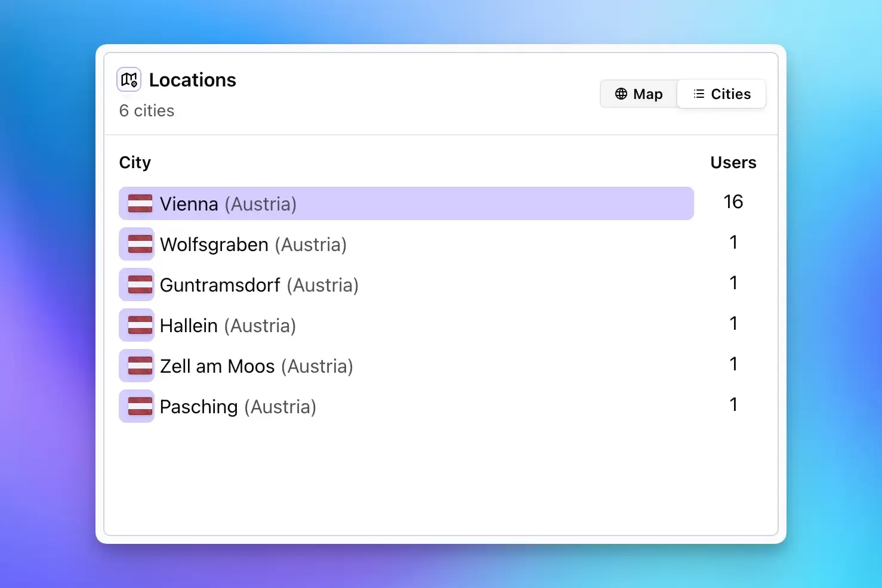The width and height of the screenshot is (882, 588).
Task: Click the Austria flag next to Guntramsdorf
Action: (x=137, y=284)
